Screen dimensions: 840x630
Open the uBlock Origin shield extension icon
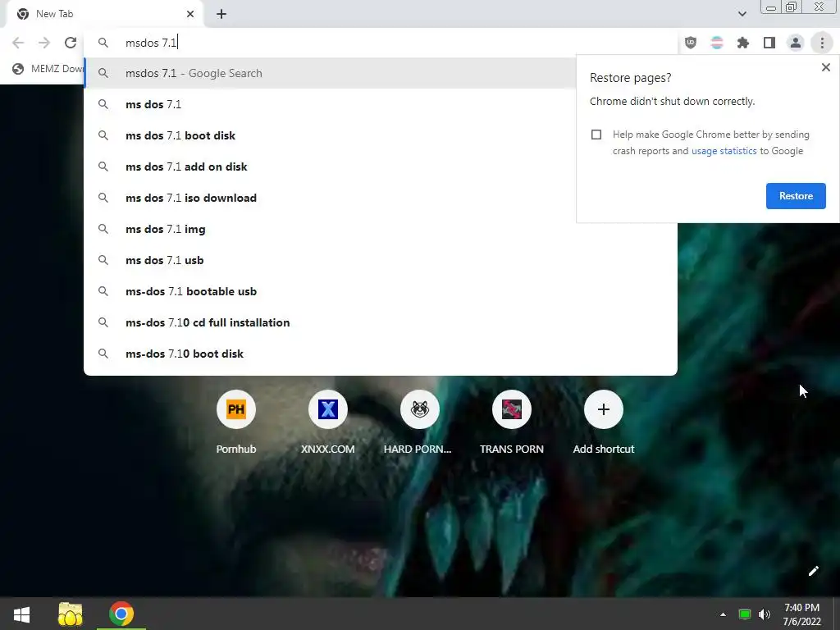pos(691,43)
